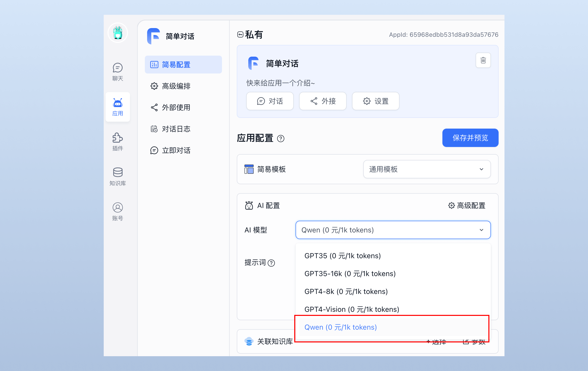Select the 聊天 chat icon in sidebar

click(117, 72)
